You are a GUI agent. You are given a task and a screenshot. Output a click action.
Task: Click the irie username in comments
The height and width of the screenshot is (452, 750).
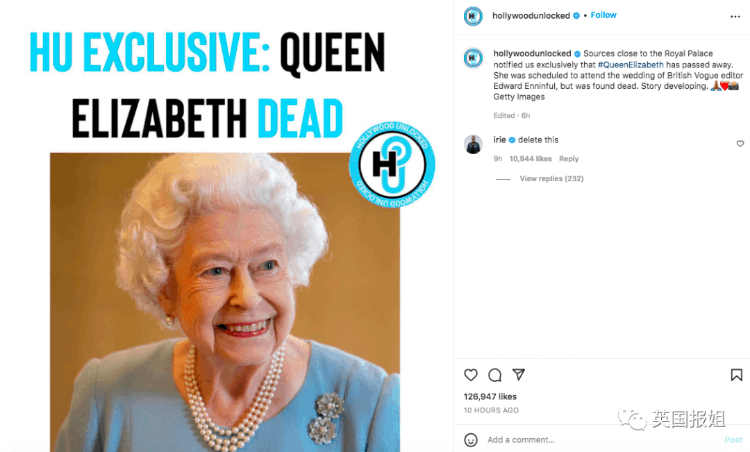point(499,140)
